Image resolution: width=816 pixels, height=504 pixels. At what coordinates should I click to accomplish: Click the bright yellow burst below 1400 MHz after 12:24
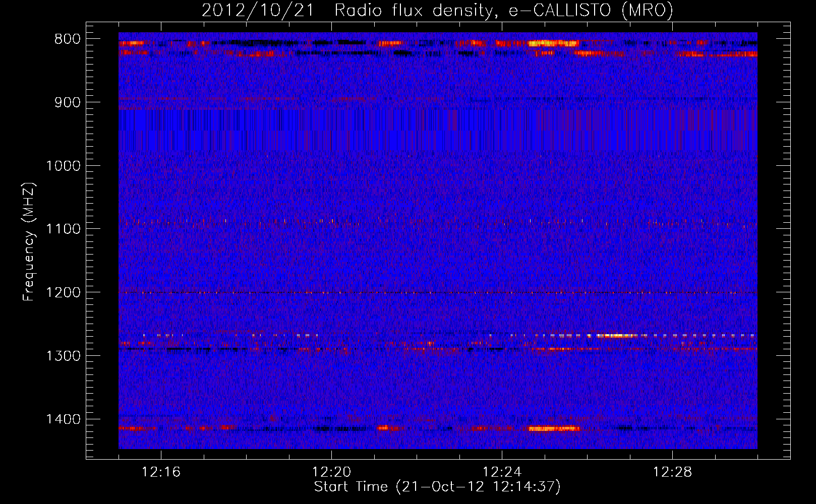pyautogui.click(x=554, y=429)
